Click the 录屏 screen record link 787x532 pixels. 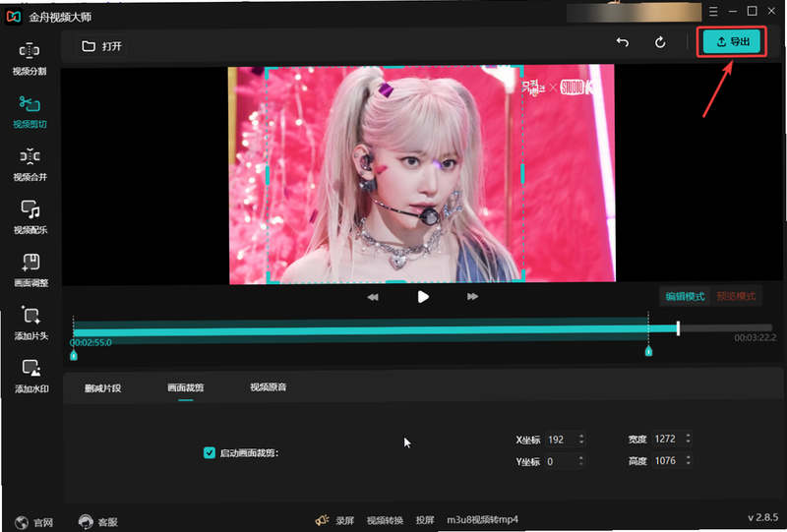[345, 520]
